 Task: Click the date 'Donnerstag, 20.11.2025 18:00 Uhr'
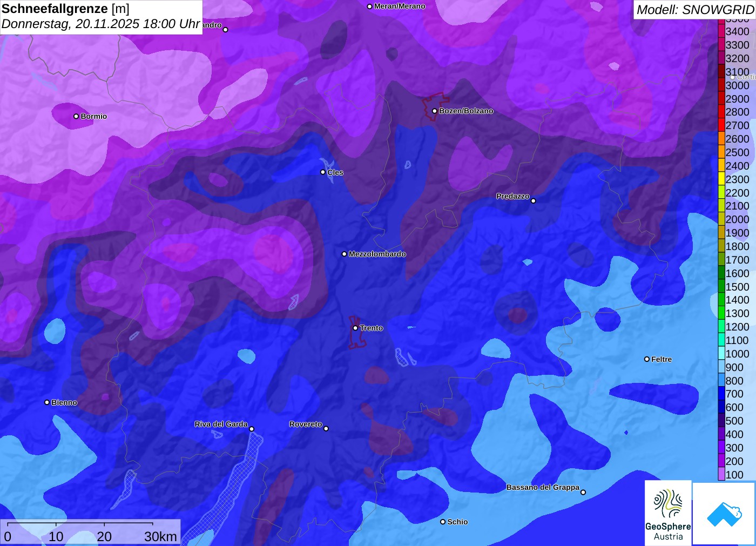[x=101, y=24]
